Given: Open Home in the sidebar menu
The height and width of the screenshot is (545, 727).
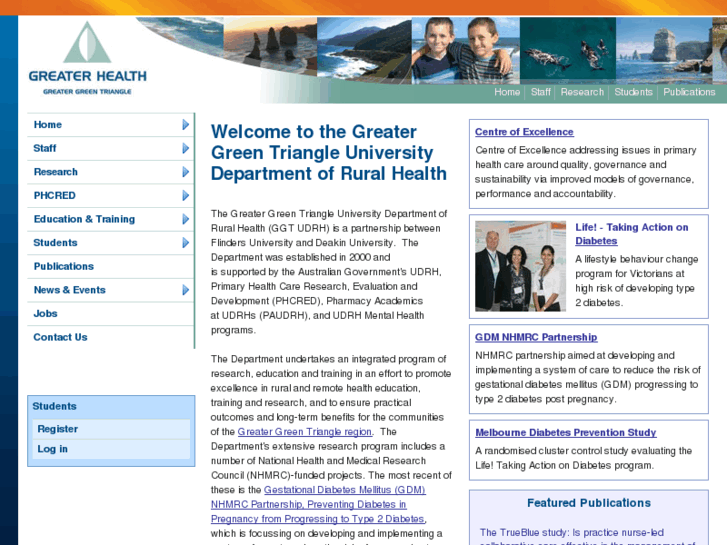Looking at the screenshot, I should (x=48, y=124).
